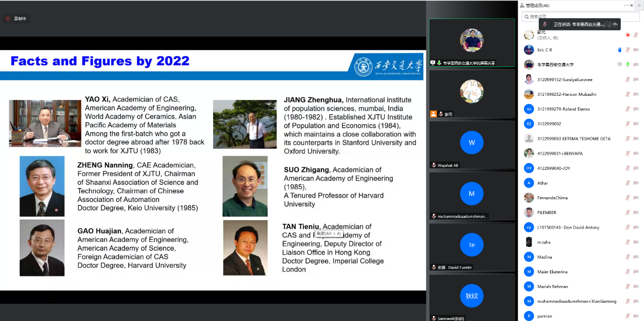Select the screen-sharing presenter's video tile
Viewport: 644px width, 321px height.
472,43
